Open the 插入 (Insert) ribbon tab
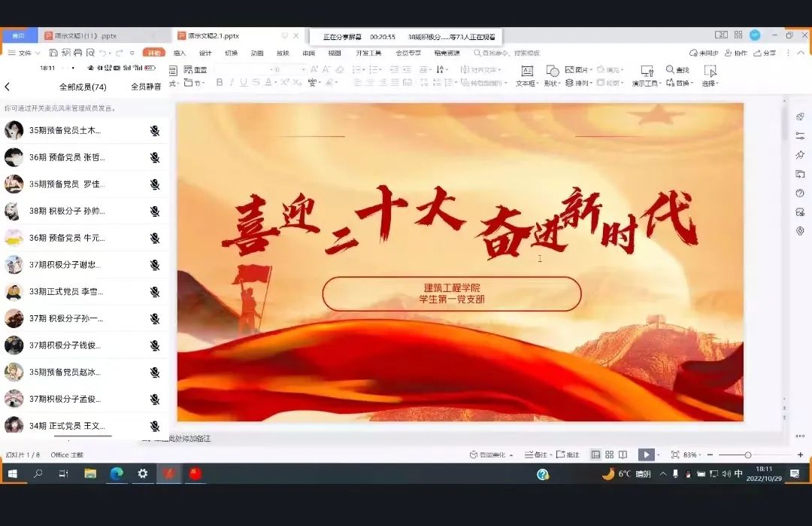812x526 pixels. 180,53
